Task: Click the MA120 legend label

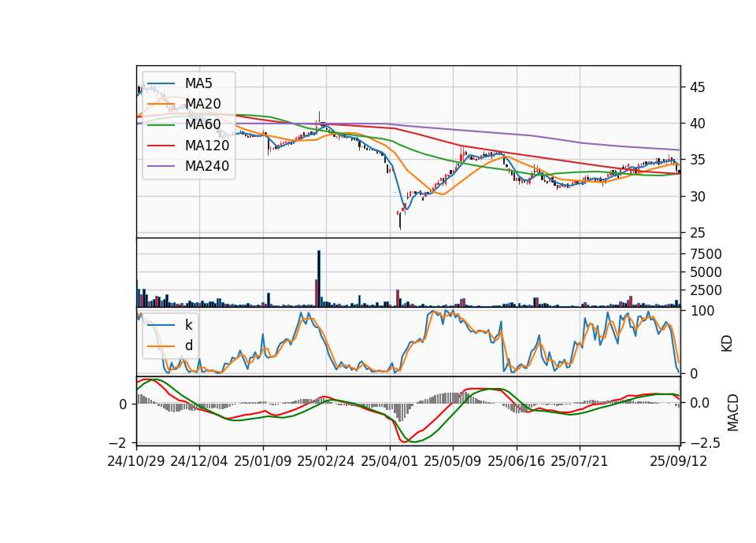Action: [x=207, y=146]
